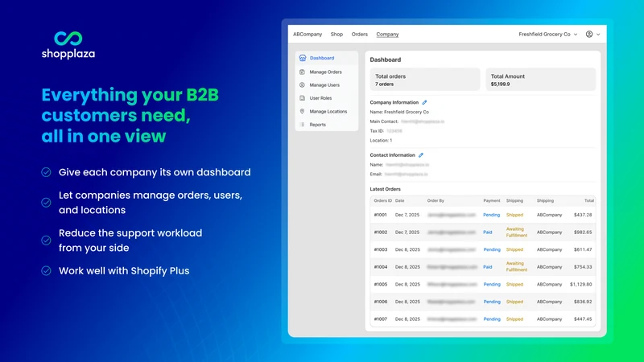Image resolution: width=644 pixels, height=362 pixels.
Task: Open User Roles in sidebar
Action: (320, 98)
